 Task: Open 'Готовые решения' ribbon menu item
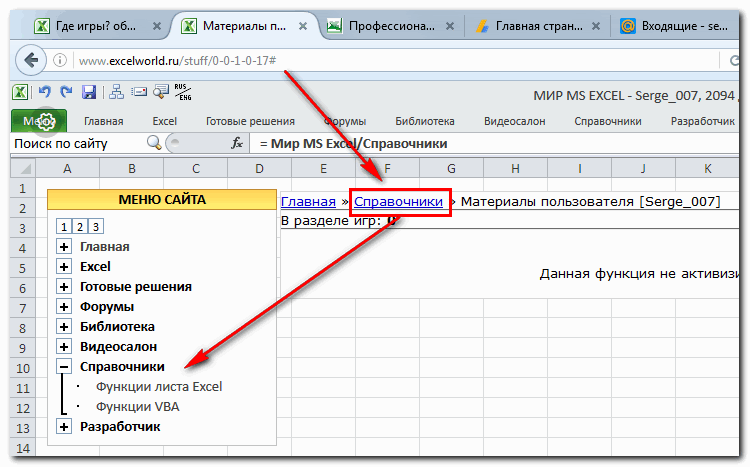pos(250,122)
